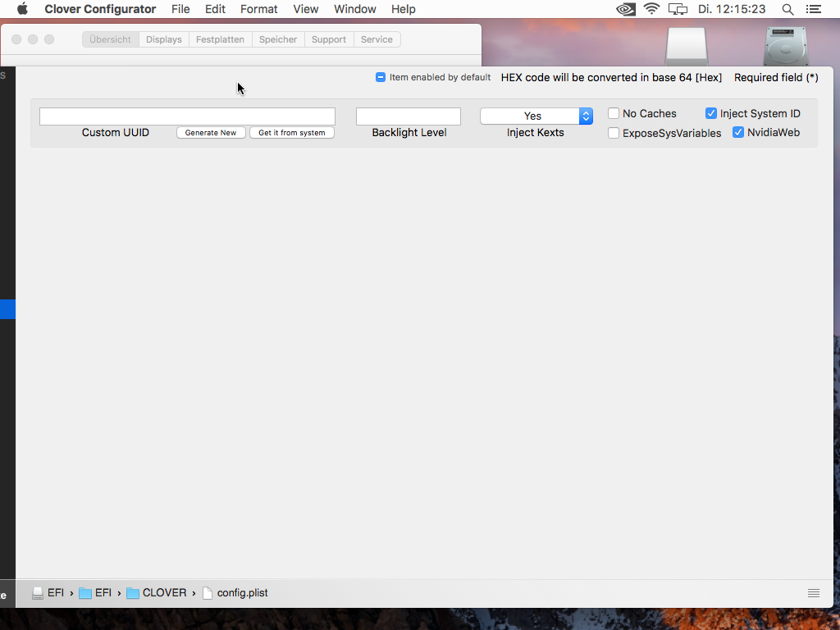Select Speicher tab in background window
This screenshot has height=630, width=840.
click(x=278, y=39)
